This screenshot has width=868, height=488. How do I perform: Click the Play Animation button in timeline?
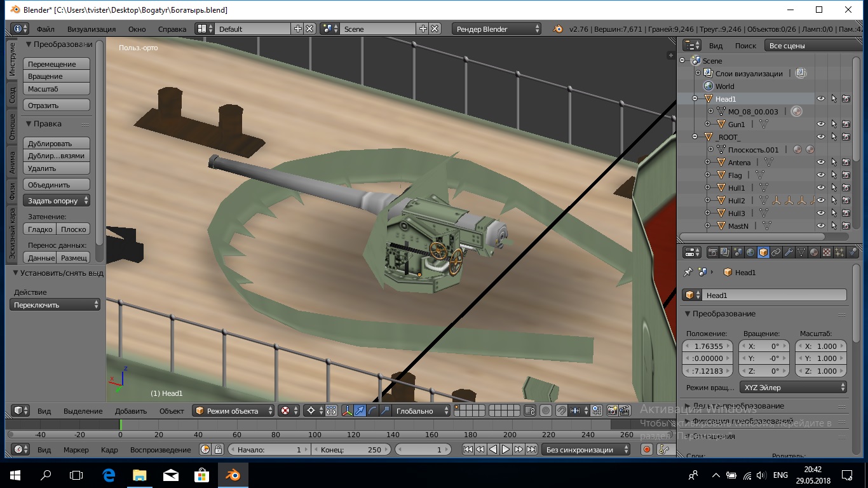[x=506, y=449]
